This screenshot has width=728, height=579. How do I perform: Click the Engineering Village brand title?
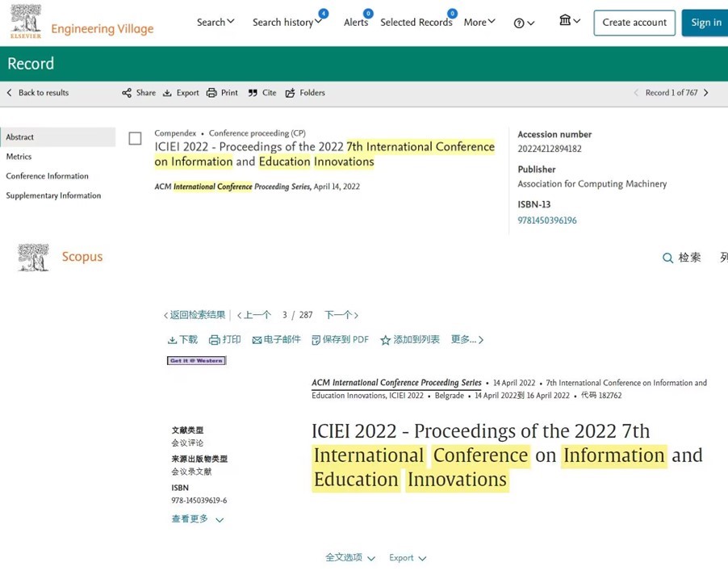tap(103, 29)
